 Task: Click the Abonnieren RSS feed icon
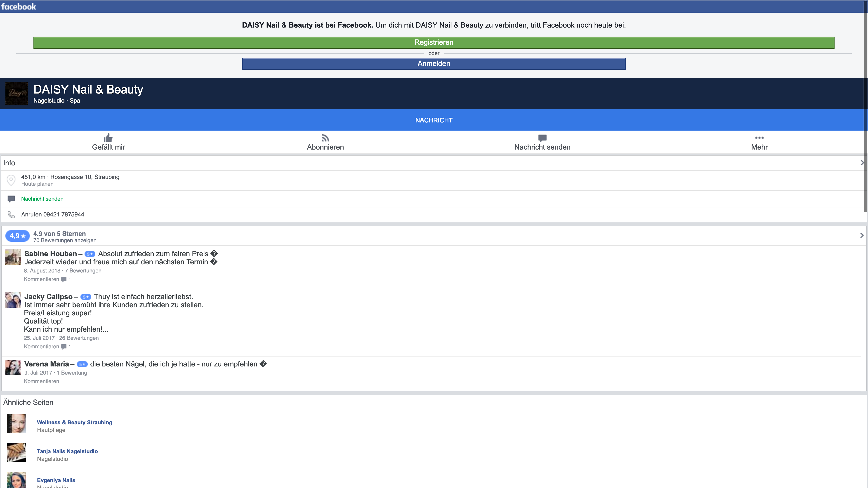point(325,138)
